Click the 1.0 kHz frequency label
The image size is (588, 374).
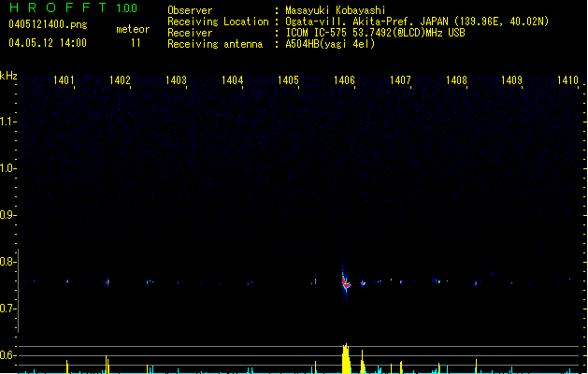[x=7, y=168]
